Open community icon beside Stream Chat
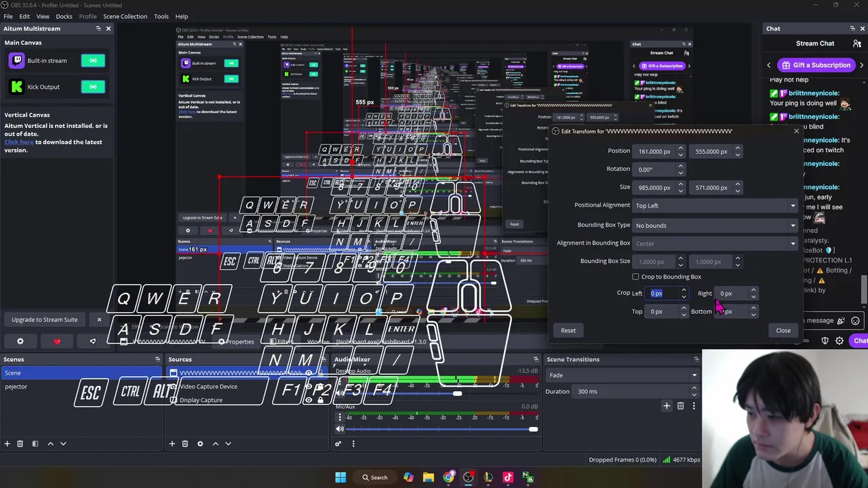This screenshot has width=868, height=488. [x=857, y=43]
